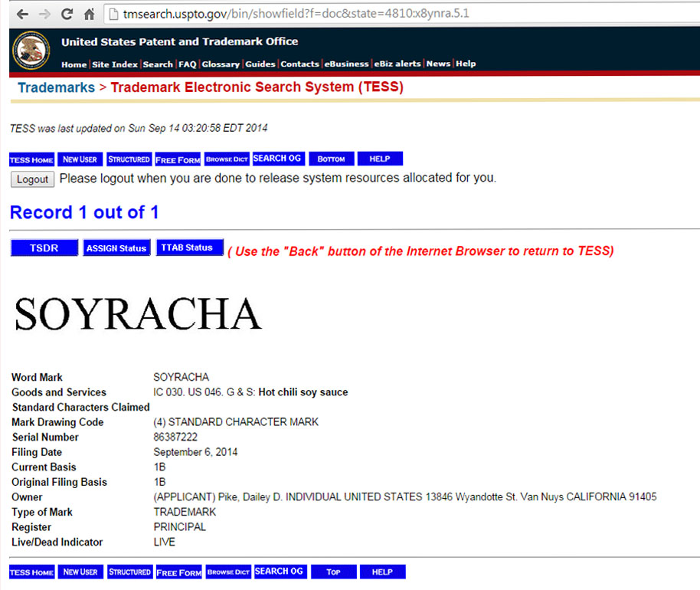Open Guides in header navigation

tap(260, 64)
